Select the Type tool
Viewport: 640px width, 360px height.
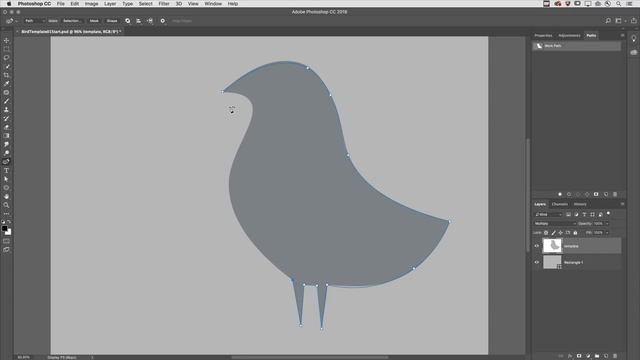pos(6,170)
